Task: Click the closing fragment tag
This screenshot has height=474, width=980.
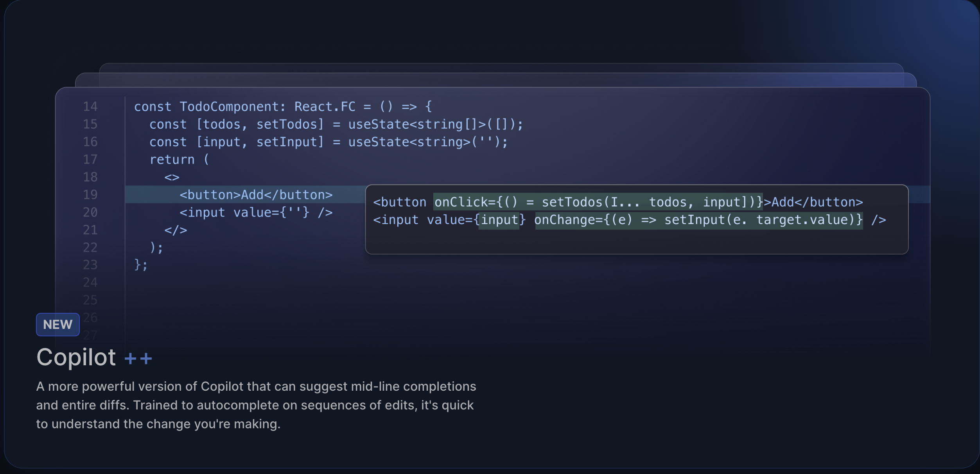Action: pos(175,230)
